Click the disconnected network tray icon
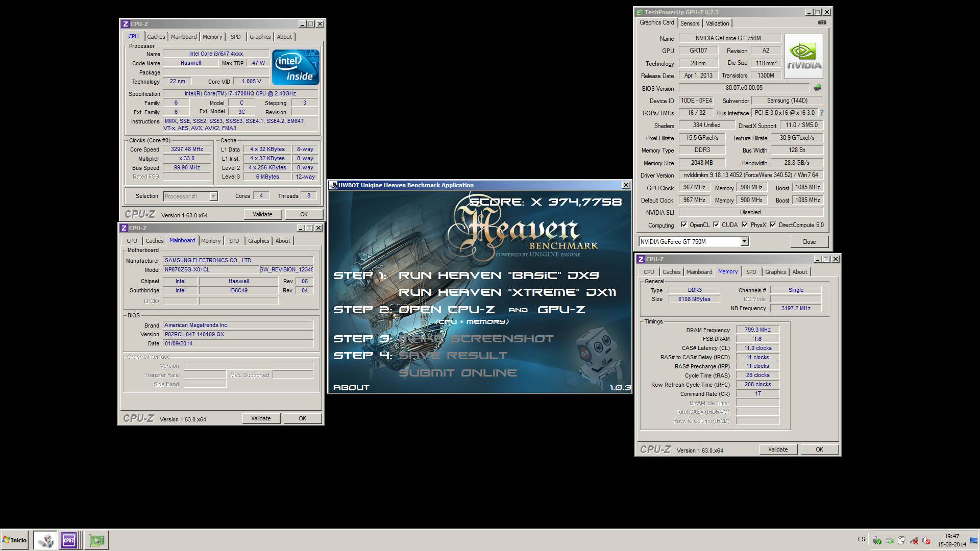This screenshot has height=551, width=980. 914,540
